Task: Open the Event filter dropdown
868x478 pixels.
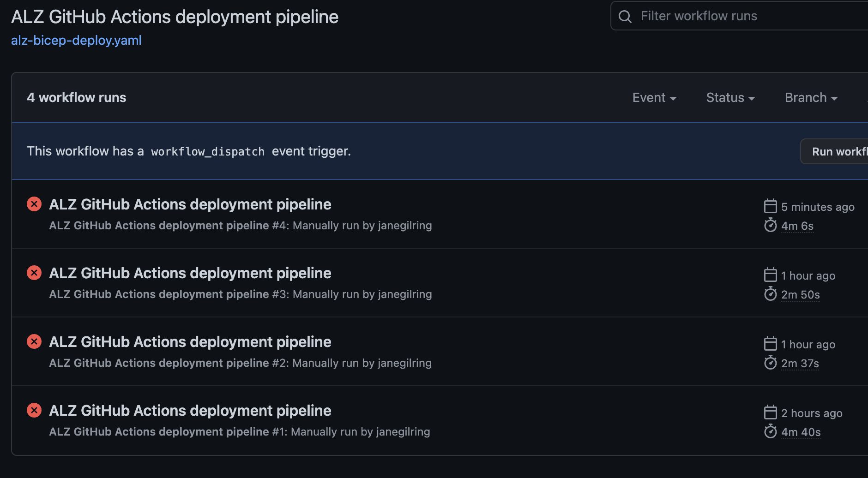Action: tap(654, 97)
